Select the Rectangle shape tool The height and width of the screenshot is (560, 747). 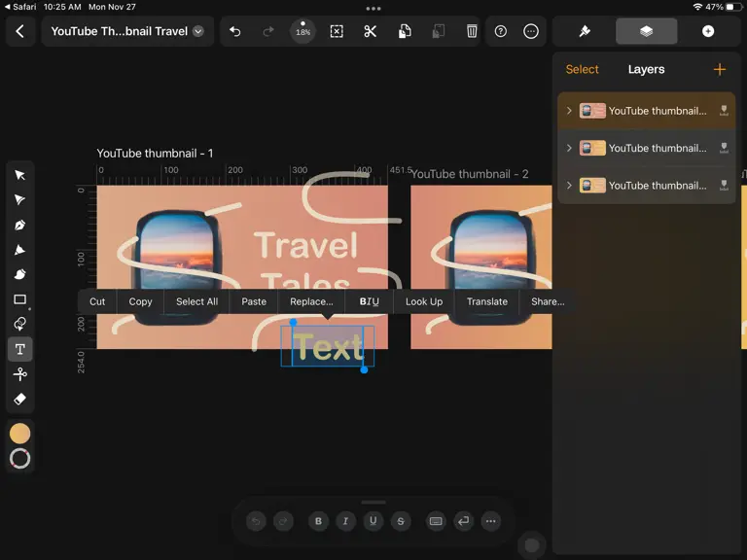[x=20, y=299]
